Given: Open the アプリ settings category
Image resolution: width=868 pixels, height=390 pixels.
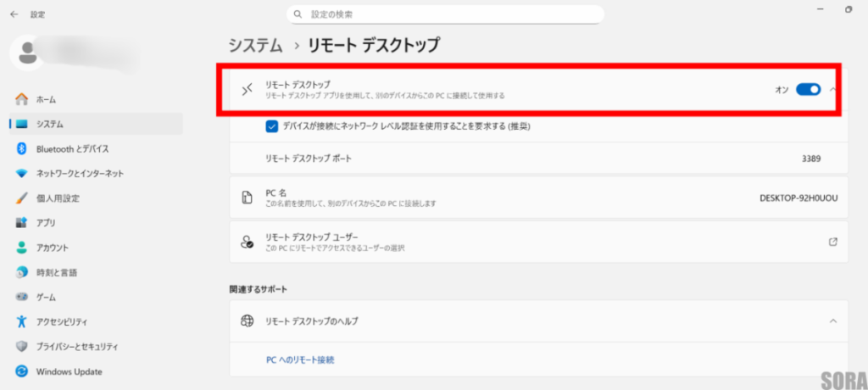Looking at the screenshot, I should (x=46, y=223).
